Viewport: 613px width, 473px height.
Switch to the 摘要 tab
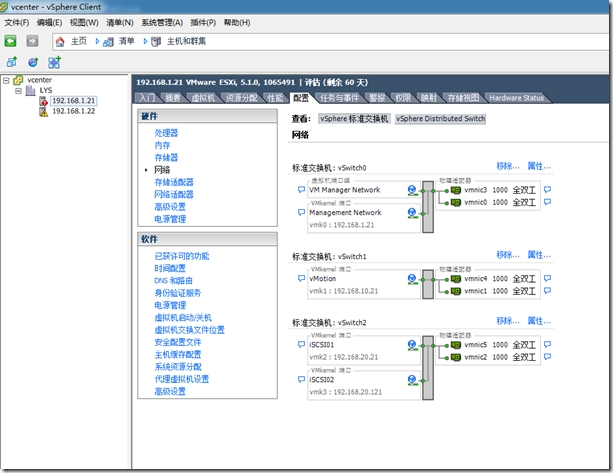click(x=172, y=98)
